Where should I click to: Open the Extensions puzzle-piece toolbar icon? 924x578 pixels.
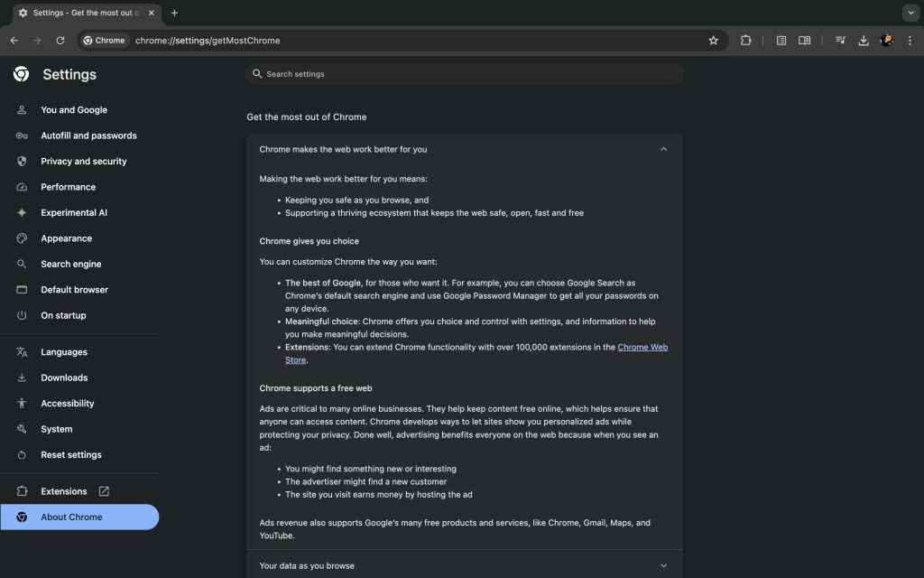(x=746, y=41)
